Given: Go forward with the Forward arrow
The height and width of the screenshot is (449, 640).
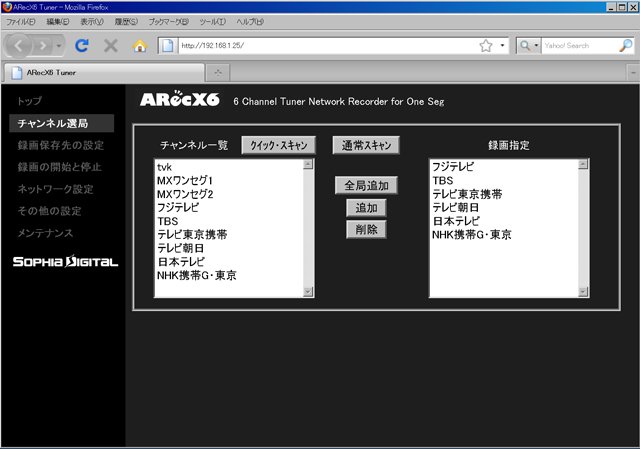Looking at the screenshot, I should (43, 46).
